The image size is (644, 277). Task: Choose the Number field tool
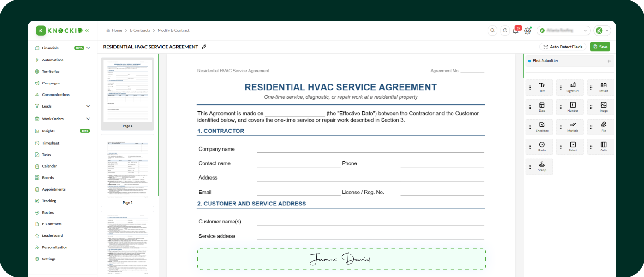[x=570, y=107]
